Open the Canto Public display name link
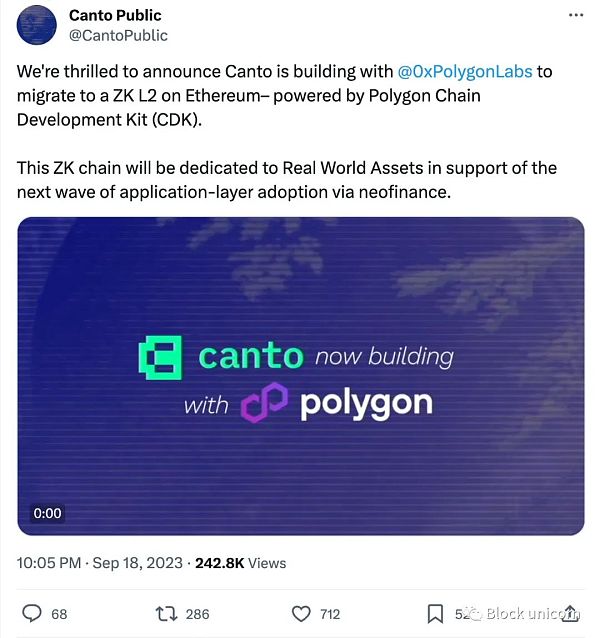The image size is (600, 638). pyautogui.click(x=115, y=16)
